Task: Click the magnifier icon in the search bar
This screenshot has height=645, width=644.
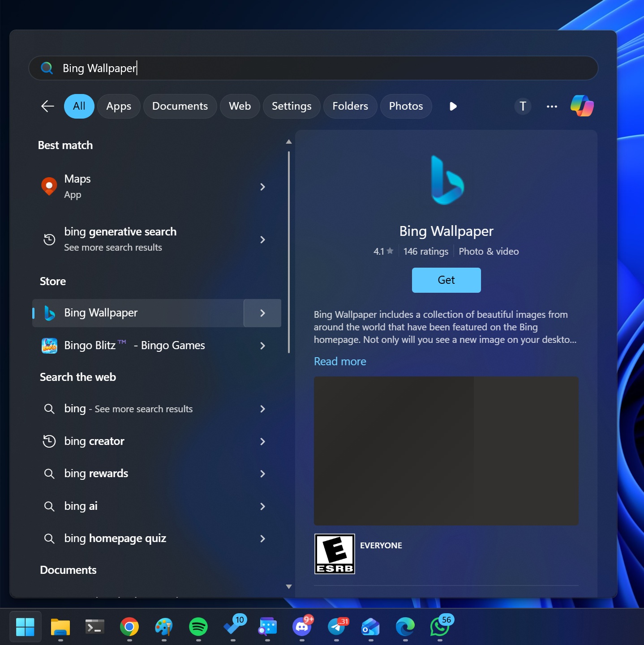Action: (47, 68)
